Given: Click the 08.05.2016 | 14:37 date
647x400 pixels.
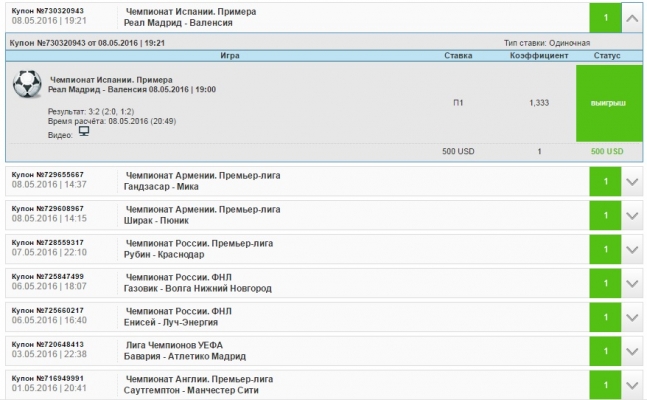Looking at the screenshot, I should tap(49, 185).
